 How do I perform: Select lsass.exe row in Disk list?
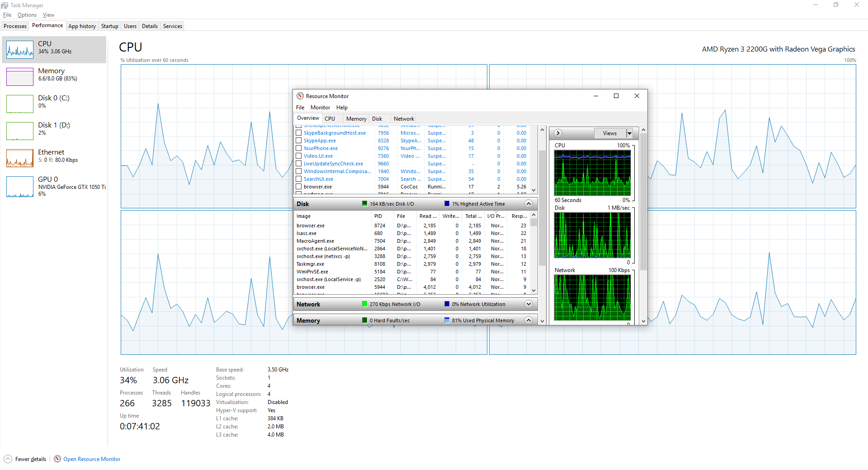click(411, 233)
